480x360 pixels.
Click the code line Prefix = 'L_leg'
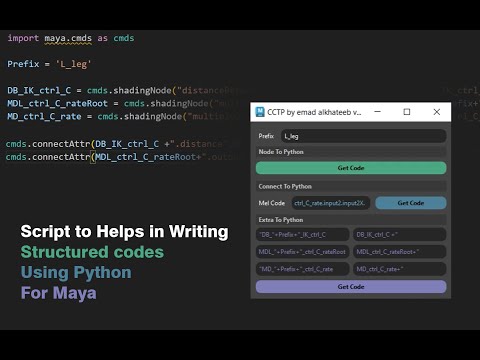click(49, 64)
